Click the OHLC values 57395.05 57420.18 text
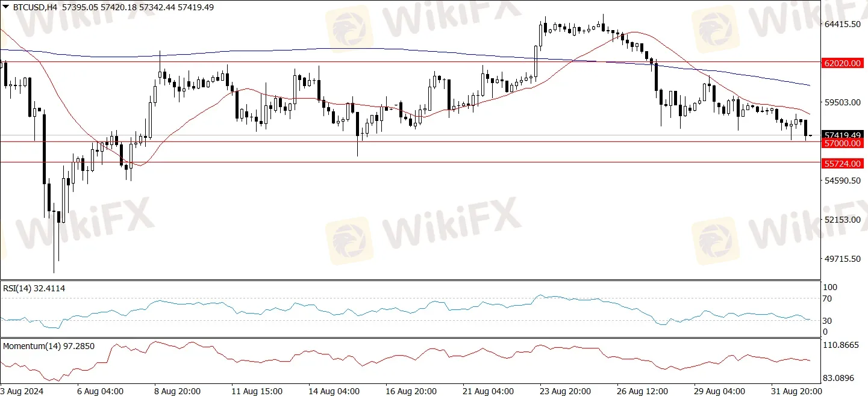Viewport: 868px width, 396px height. point(99,7)
